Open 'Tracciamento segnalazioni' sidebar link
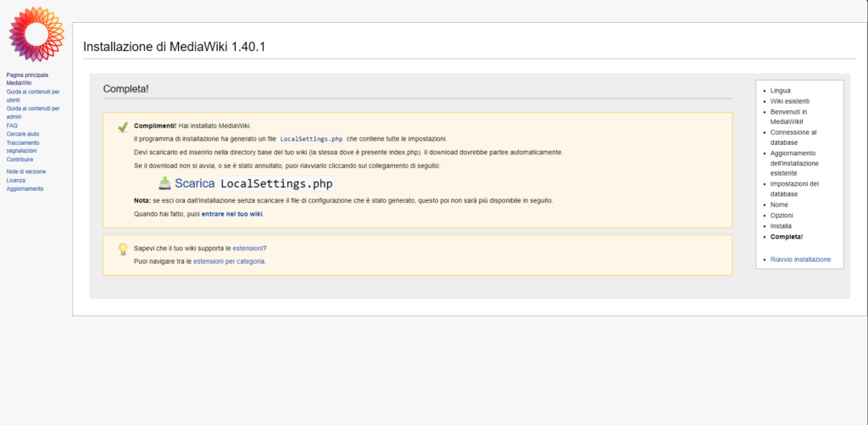Viewport: 868px width, 425px height. point(23,147)
